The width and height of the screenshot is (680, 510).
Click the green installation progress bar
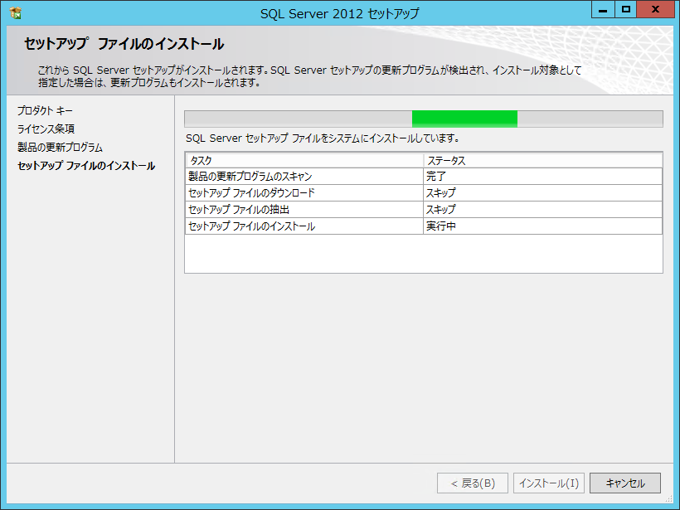[x=423, y=119]
